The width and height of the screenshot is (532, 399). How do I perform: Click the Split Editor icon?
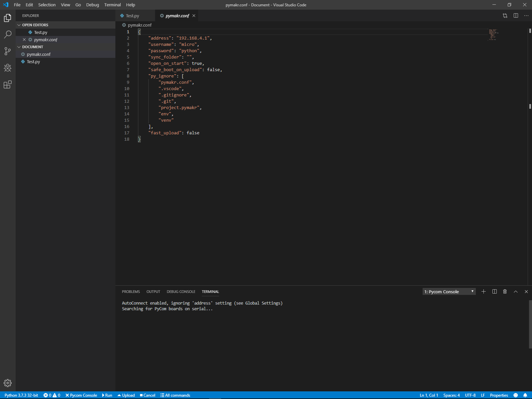point(516,16)
